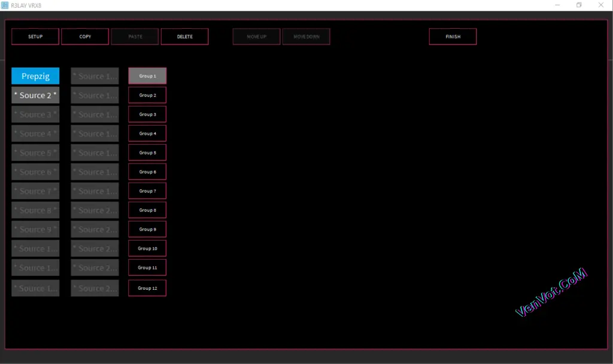Select Source 1... beside Group 5
Screen dimensions: 613x364
pyautogui.click(x=95, y=153)
